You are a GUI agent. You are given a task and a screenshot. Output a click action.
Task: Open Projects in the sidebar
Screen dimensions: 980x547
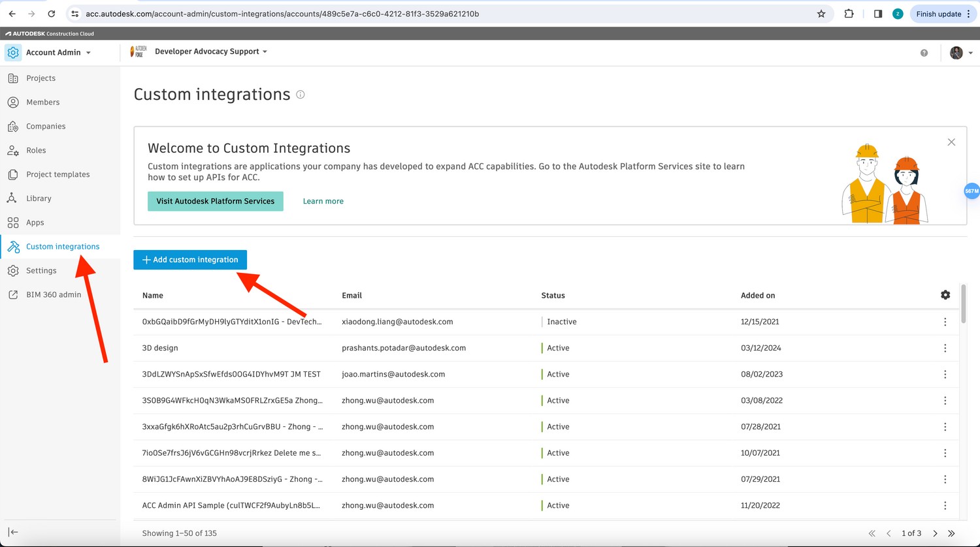click(41, 78)
